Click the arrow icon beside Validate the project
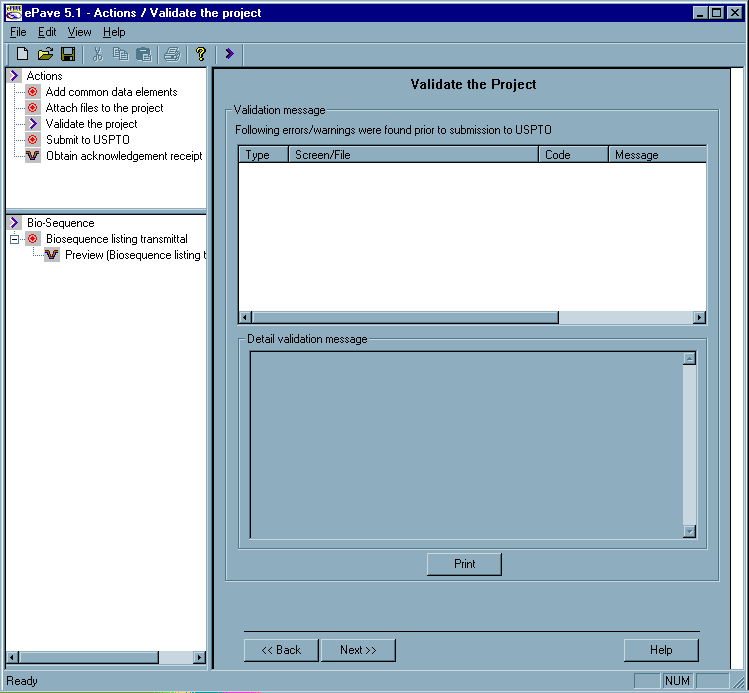The height and width of the screenshot is (693, 749). (32, 124)
